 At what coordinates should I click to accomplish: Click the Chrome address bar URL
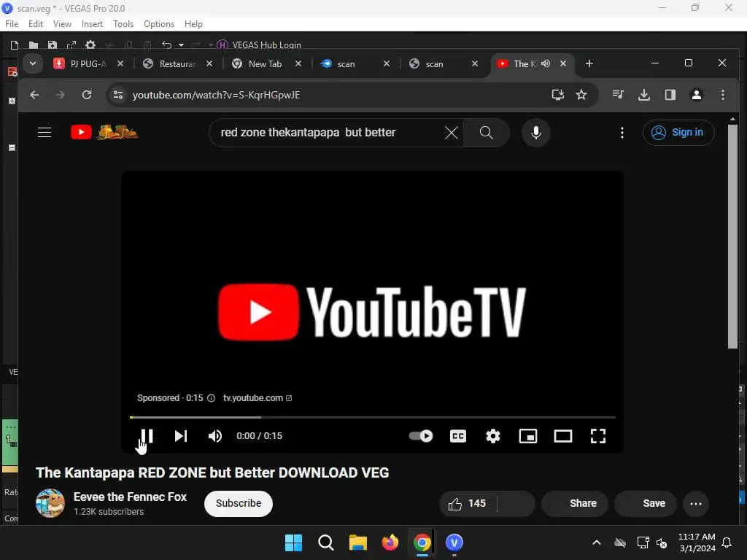click(x=216, y=95)
